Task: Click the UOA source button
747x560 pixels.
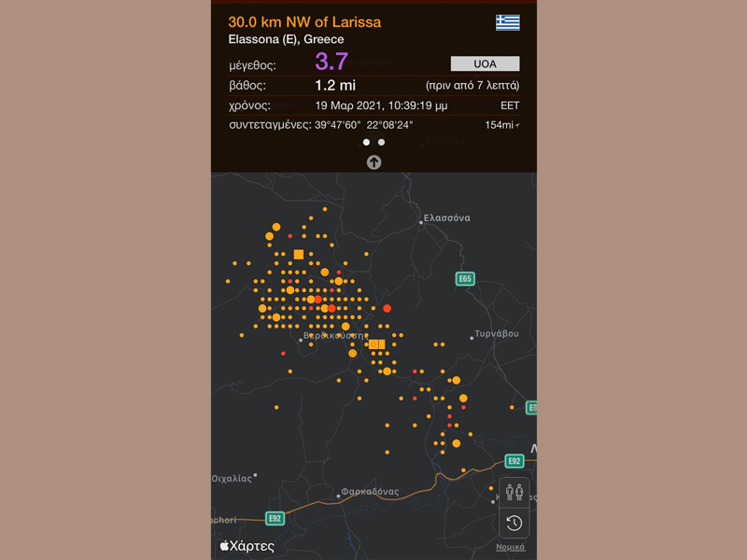Action: [x=485, y=63]
